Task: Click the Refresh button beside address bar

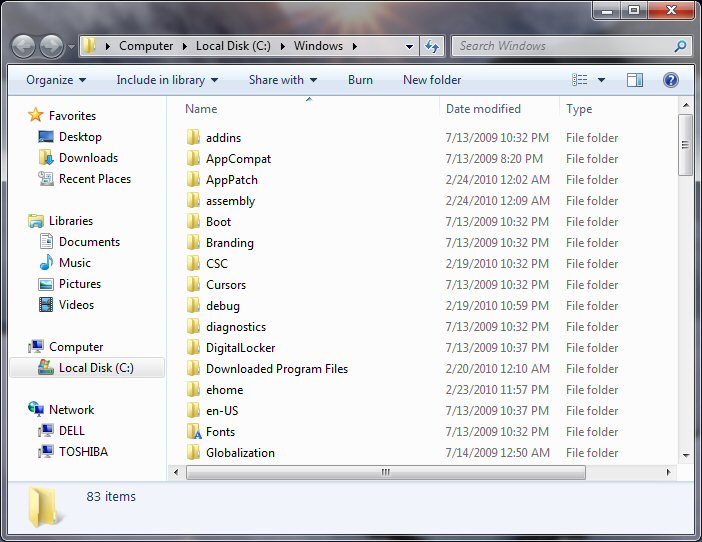Action: point(432,46)
